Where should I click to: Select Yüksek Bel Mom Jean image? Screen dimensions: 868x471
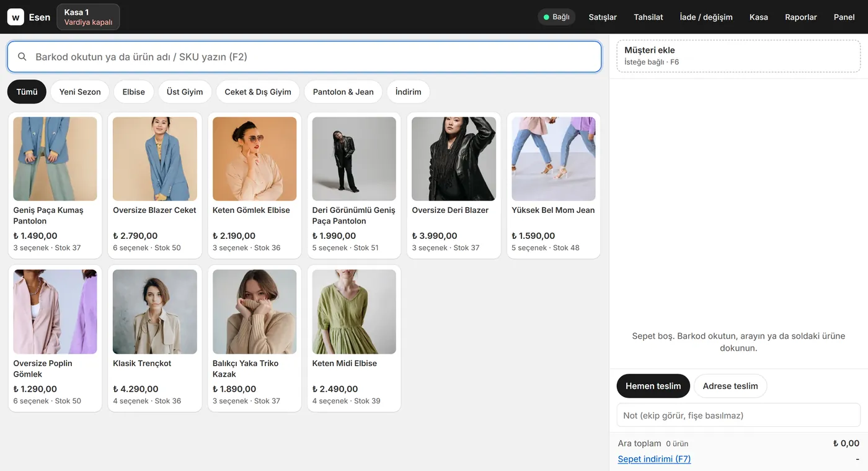coord(554,159)
